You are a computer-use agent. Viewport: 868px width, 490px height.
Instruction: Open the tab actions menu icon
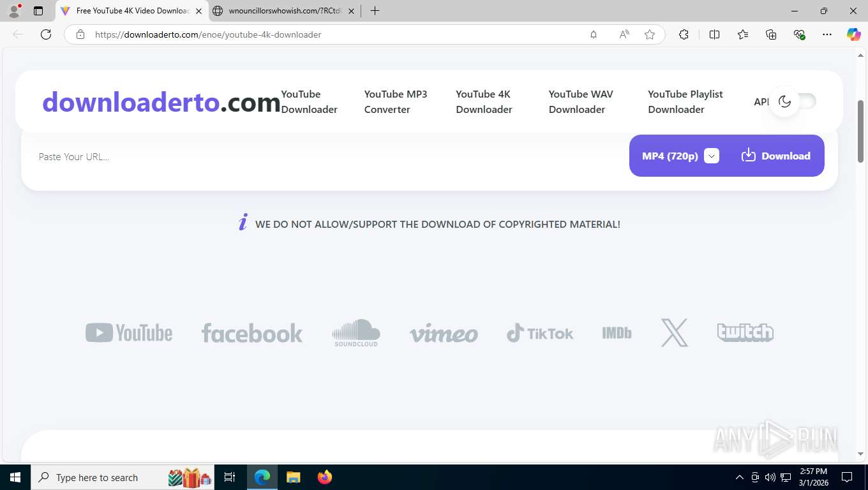pyautogui.click(x=38, y=11)
